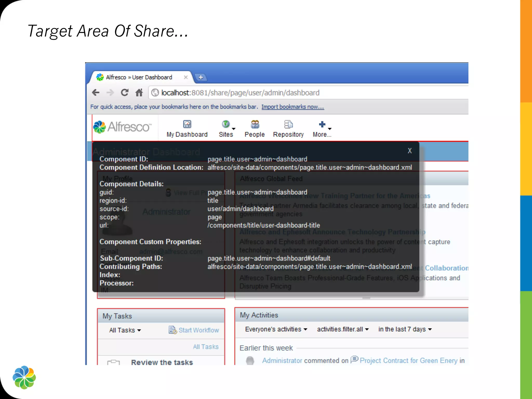532x399 pixels.
Task: Click the source-id value user/admin/dashboard
Action: tap(241, 209)
